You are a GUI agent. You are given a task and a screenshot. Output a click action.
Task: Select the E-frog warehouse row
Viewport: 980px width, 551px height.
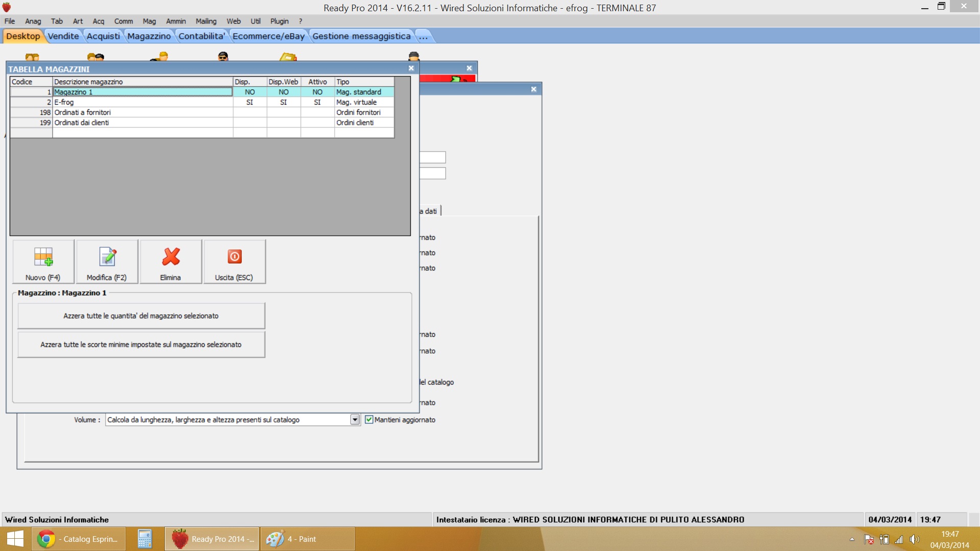click(x=202, y=102)
